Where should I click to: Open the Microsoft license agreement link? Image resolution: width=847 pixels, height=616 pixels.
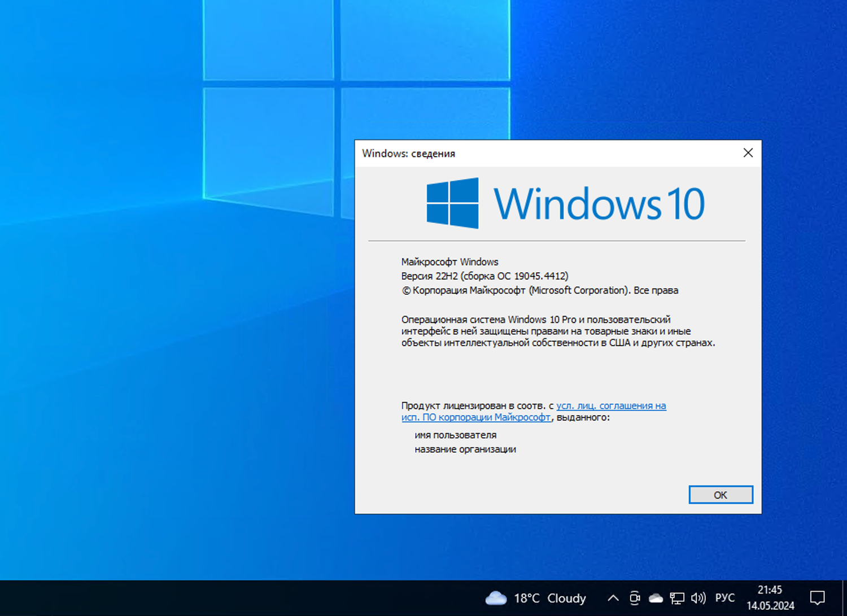point(611,405)
